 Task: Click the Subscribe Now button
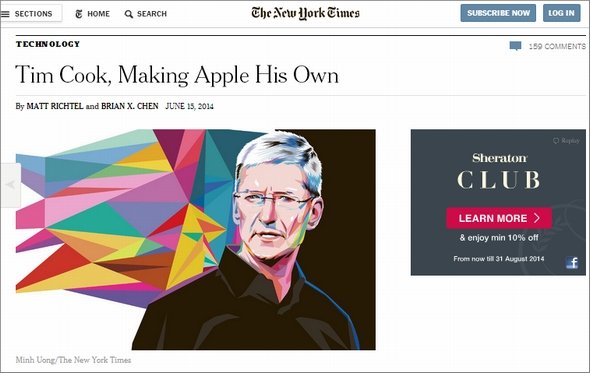pos(498,13)
